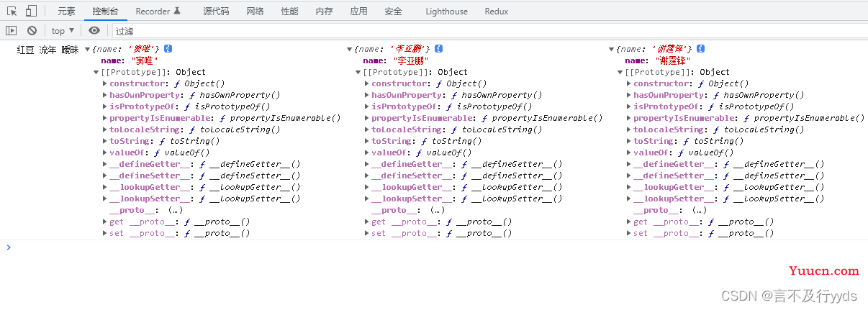Viewport: 868px width, 310px height.
Task: Expand get __proto__ in the 谢霆锋 object
Action: point(629,222)
